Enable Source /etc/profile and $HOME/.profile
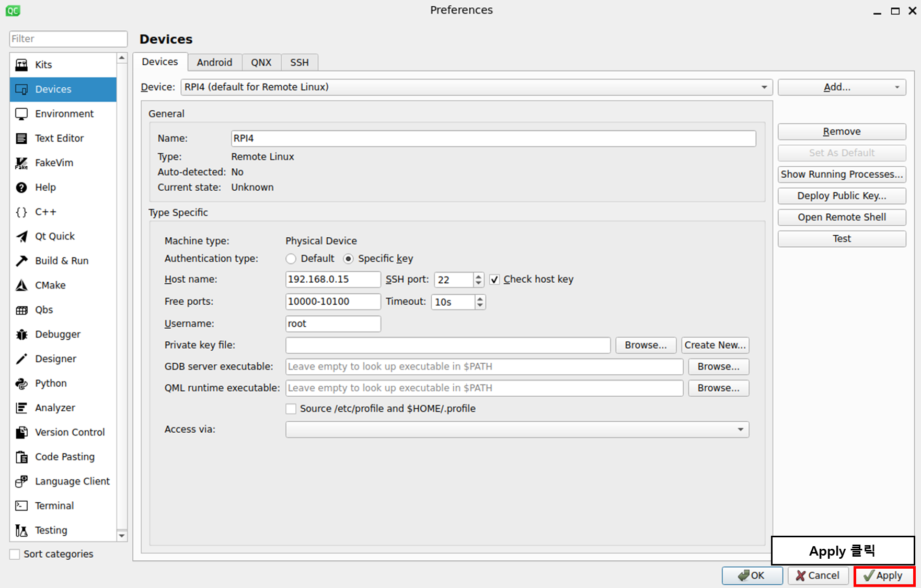The height and width of the screenshot is (588, 921). tap(291, 409)
